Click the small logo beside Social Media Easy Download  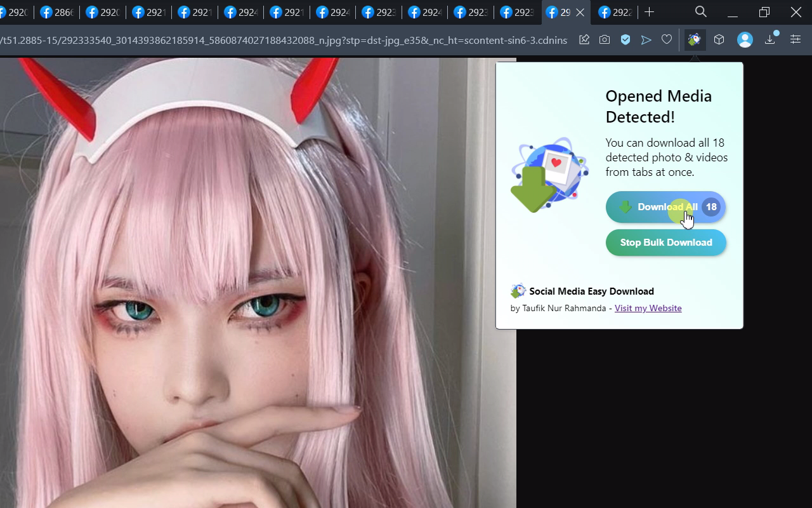[x=518, y=291]
